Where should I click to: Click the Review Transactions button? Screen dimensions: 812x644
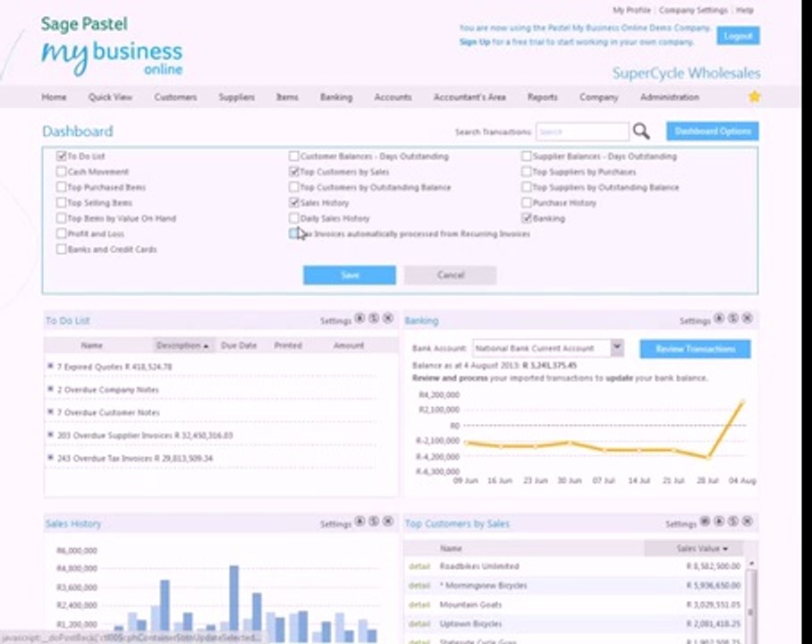click(696, 349)
